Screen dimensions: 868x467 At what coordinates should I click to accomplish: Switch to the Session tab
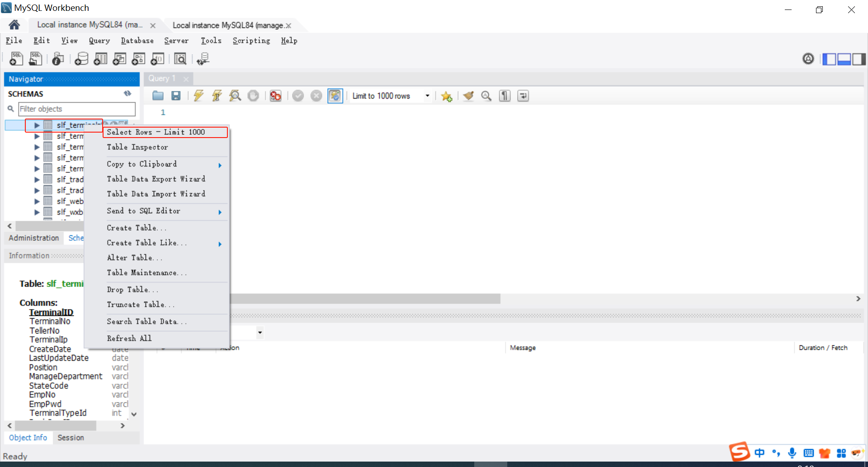(71, 438)
